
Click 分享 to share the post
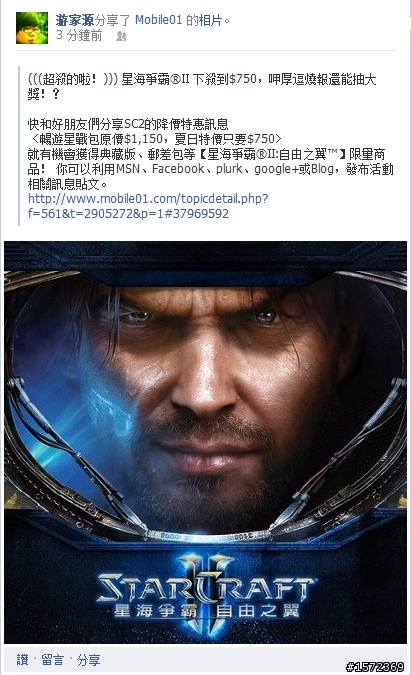[x=89, y=660]
